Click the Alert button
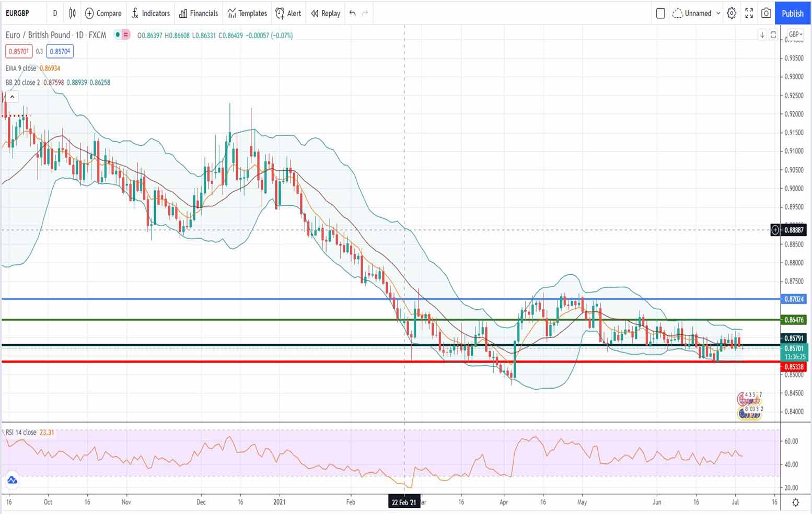812x514 pixels. coord(288,13)
